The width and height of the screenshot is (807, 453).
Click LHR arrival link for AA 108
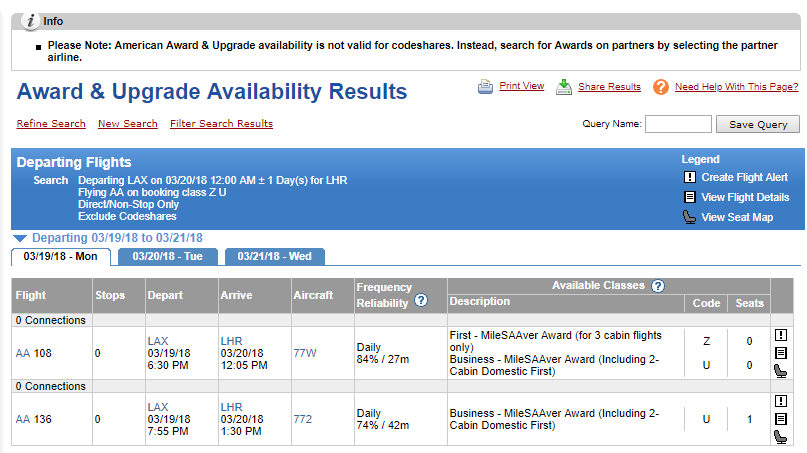tap(231, 341)
